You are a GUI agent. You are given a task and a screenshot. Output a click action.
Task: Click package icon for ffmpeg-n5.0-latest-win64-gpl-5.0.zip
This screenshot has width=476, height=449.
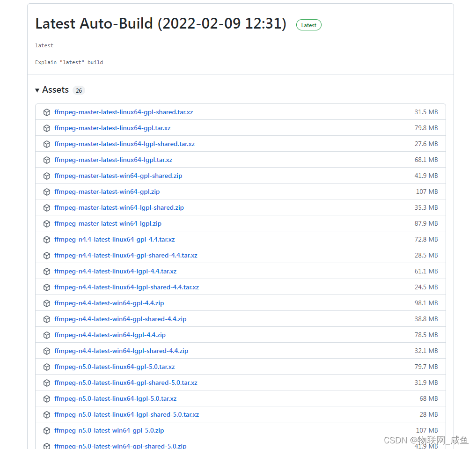coord(47,430)
